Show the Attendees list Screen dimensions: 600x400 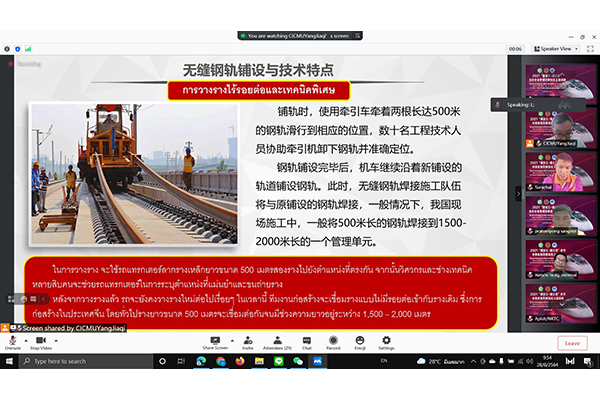point(276,341)
